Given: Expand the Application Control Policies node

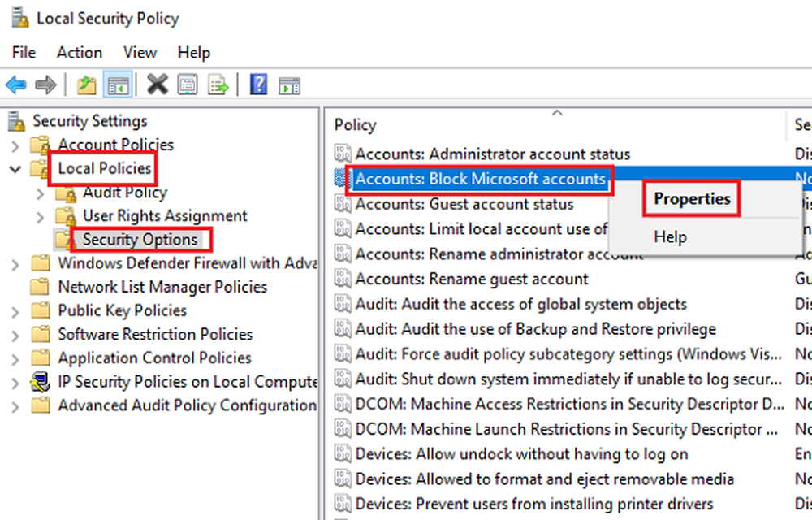Looking at the screenshot, I should click(15, 359).
